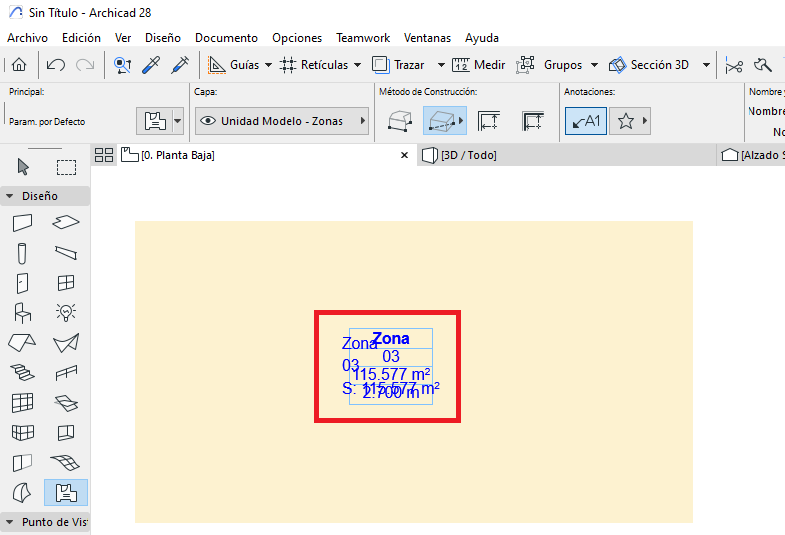Click the Undo arrow button
Screen dimensions: 785x535
point(56,65)
